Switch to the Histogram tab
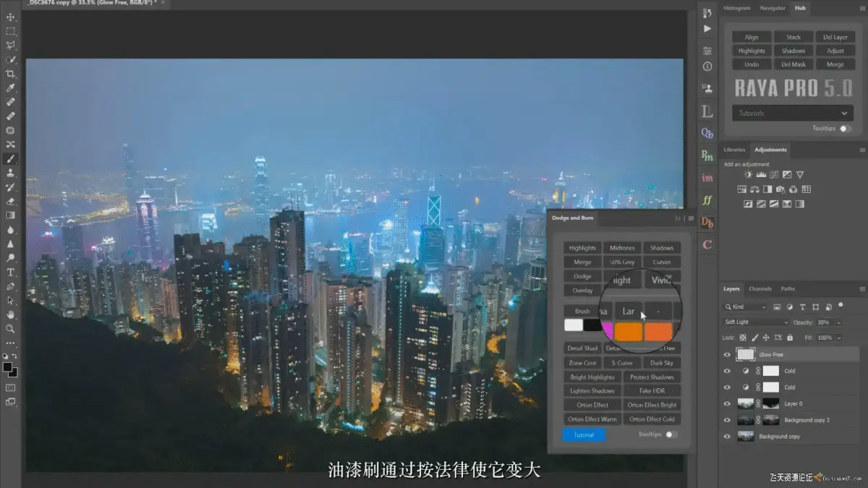 click(737, 8)
